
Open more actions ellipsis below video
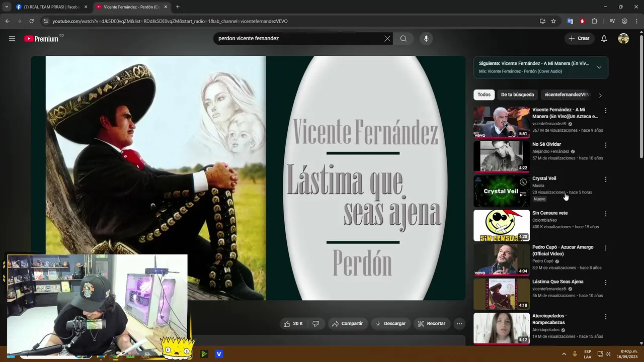tap(459, 324)
